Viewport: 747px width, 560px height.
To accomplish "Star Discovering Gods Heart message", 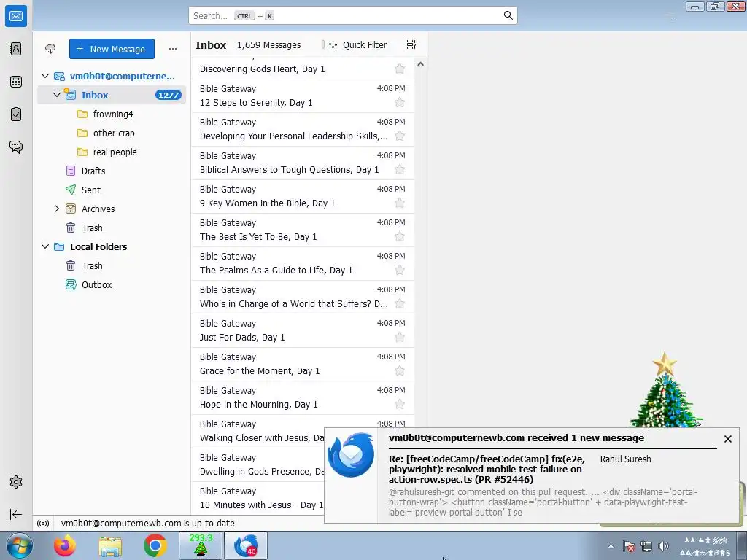I will (x=400, y=69).
